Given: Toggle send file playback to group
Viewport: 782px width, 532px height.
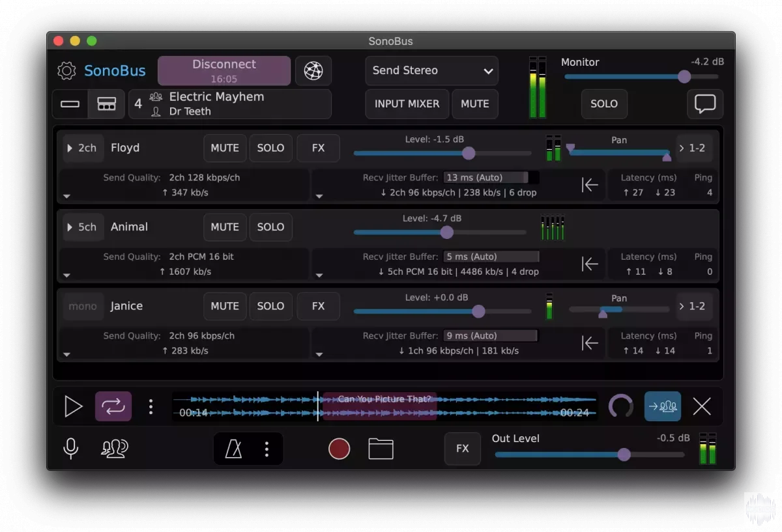Looking at the screenshot, I should (x=663, y=406).
